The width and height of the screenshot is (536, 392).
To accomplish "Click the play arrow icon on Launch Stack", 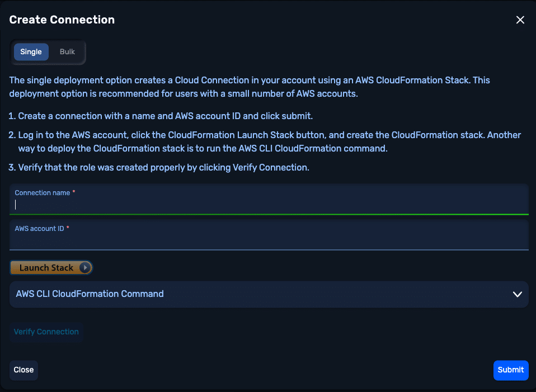I will click(x=85, y=268).
